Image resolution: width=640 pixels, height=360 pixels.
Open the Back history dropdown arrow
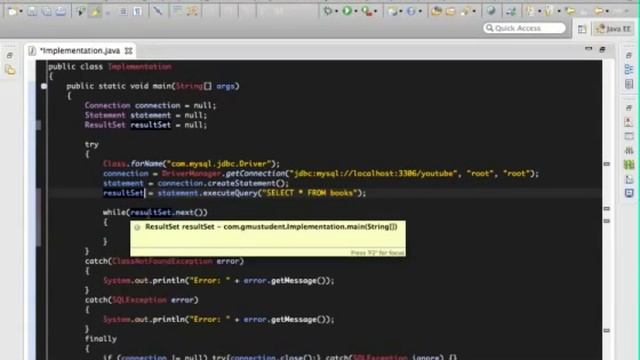coord(607,11)
